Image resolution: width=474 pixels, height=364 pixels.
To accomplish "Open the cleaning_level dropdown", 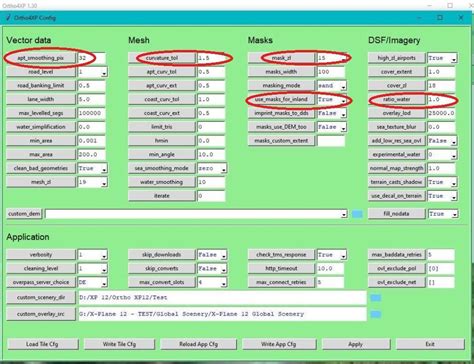I will 104,269.
